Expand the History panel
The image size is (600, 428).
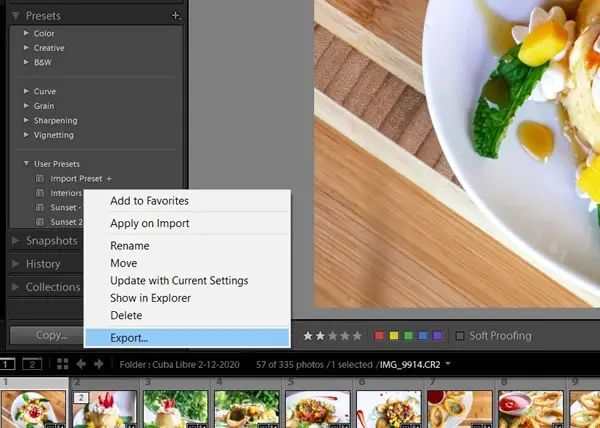point(16,264)
